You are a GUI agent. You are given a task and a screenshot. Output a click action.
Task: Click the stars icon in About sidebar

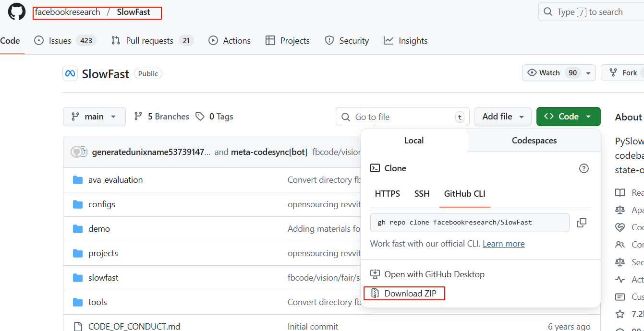(620, 314)
